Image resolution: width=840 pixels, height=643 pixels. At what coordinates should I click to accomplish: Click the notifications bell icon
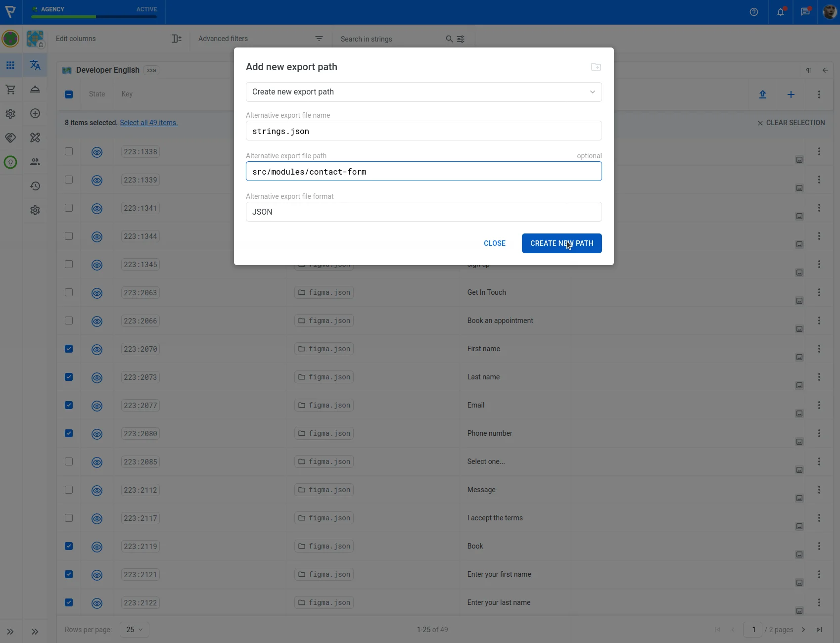(x=780, y=12)
